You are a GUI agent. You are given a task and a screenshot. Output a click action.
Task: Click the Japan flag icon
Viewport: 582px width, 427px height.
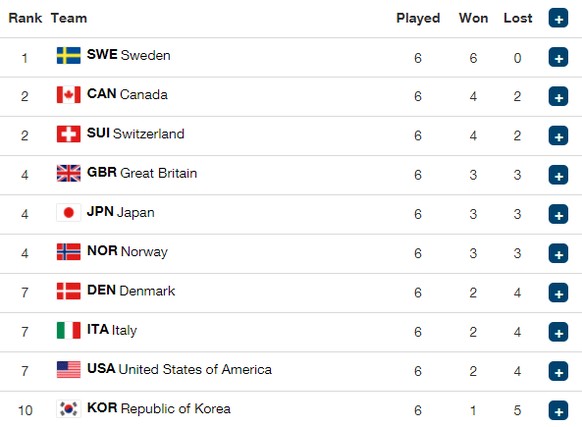coord(69,212)
